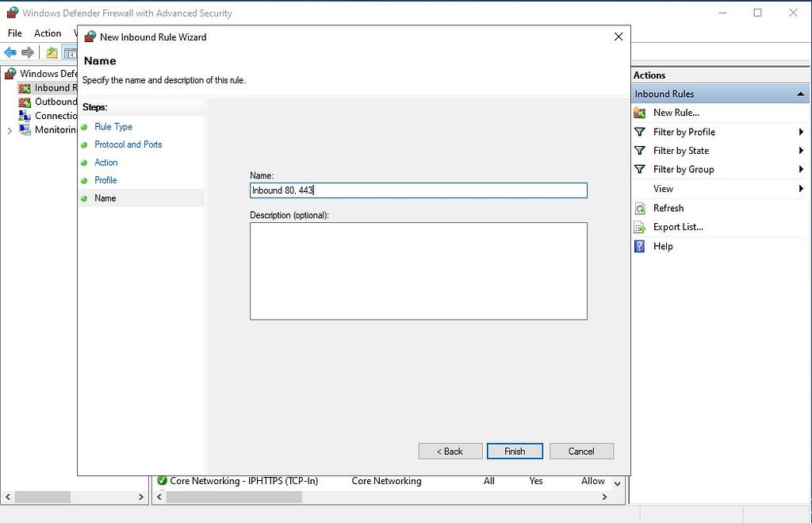Open the File menu

[x=14, y=33]
